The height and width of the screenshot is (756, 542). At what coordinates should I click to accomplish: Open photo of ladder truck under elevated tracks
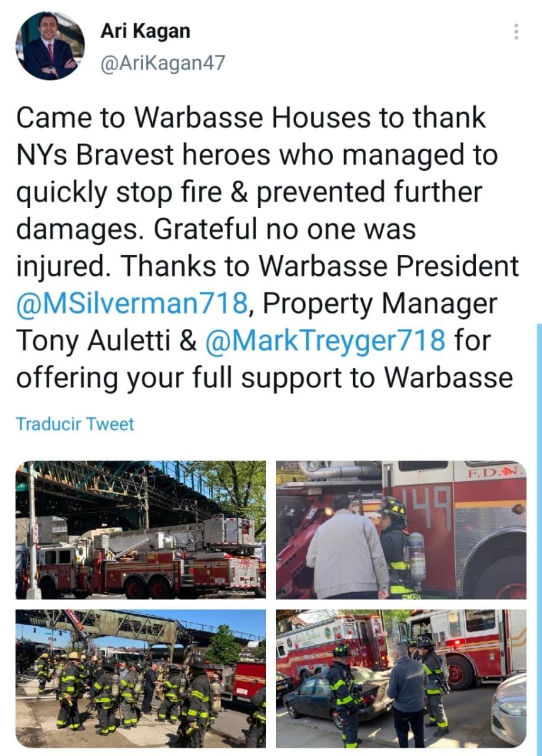coord(141,530)
